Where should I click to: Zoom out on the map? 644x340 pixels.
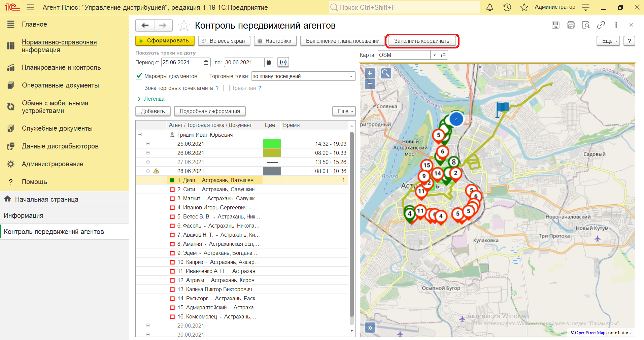coord(370,83)
